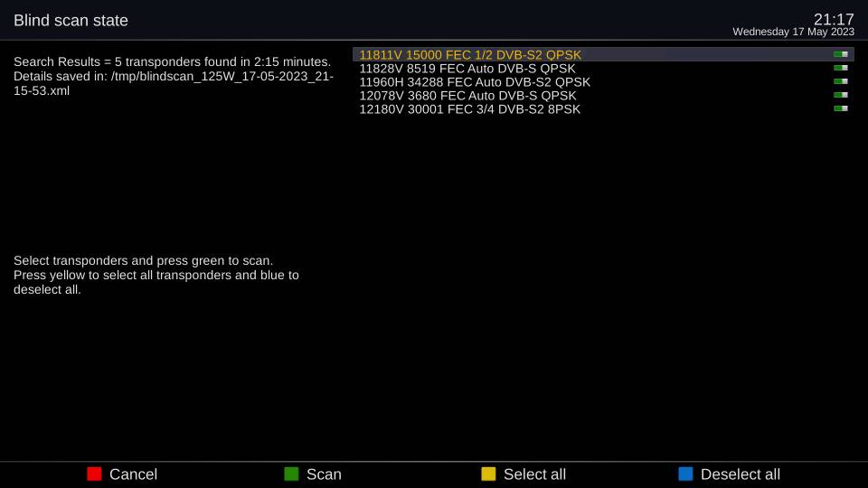Image resolution: width=868 pixels, height=488 pixels.
Task: Click the Deselect all label
Action: click(x=740, y=474)
